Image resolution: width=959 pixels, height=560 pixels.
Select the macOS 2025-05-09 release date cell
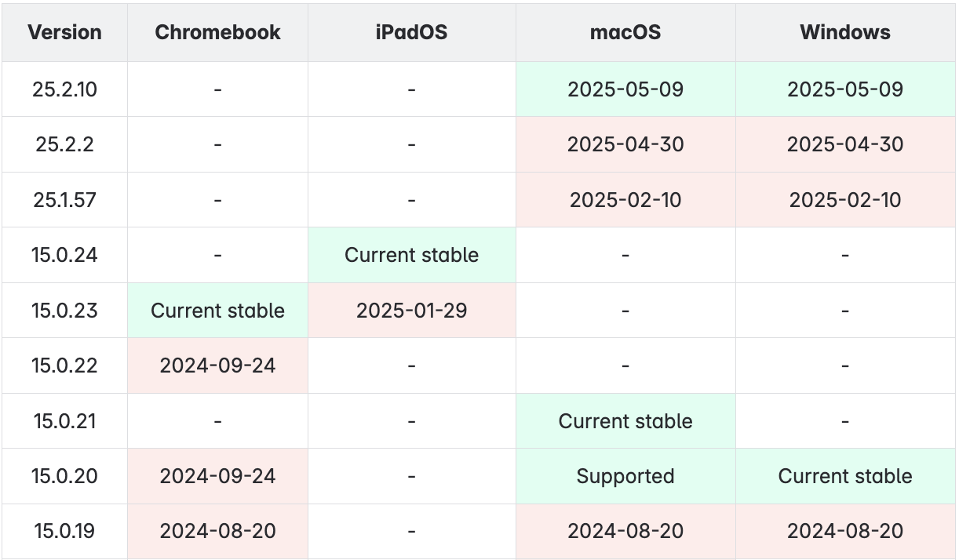point(625,89)
